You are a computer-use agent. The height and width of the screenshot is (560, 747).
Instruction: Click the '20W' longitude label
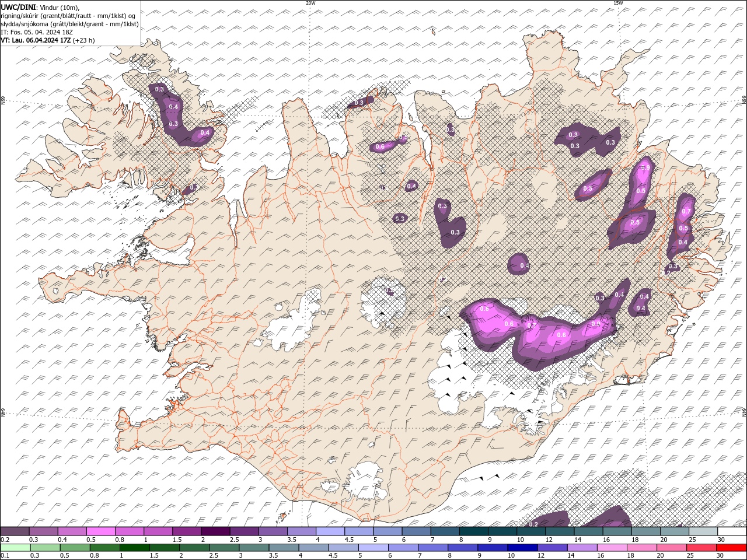tap(311, 3)
